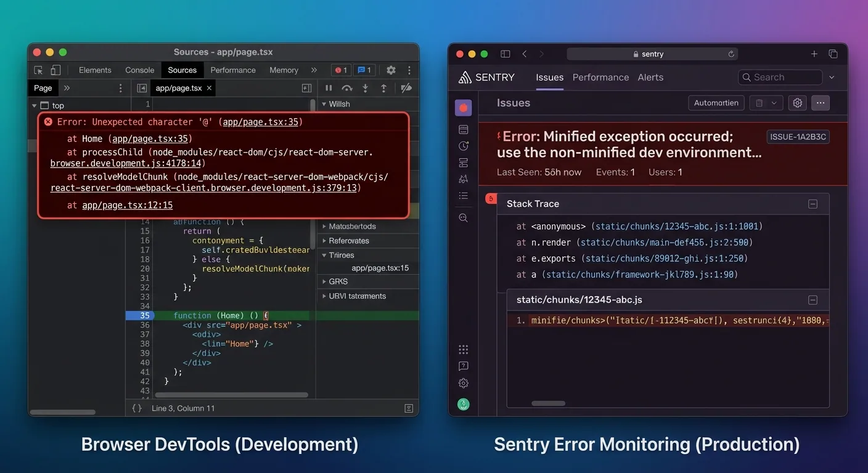Open the Memory tab

[x=284, y=70]
